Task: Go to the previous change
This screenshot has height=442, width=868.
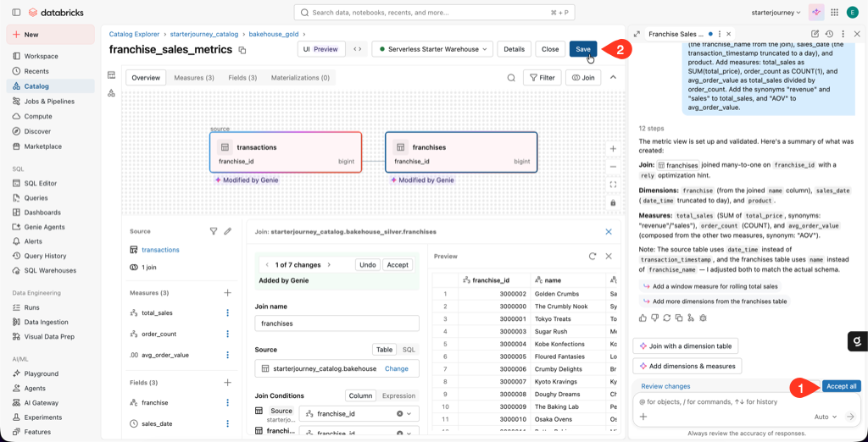Action: [x=267, y=265]
